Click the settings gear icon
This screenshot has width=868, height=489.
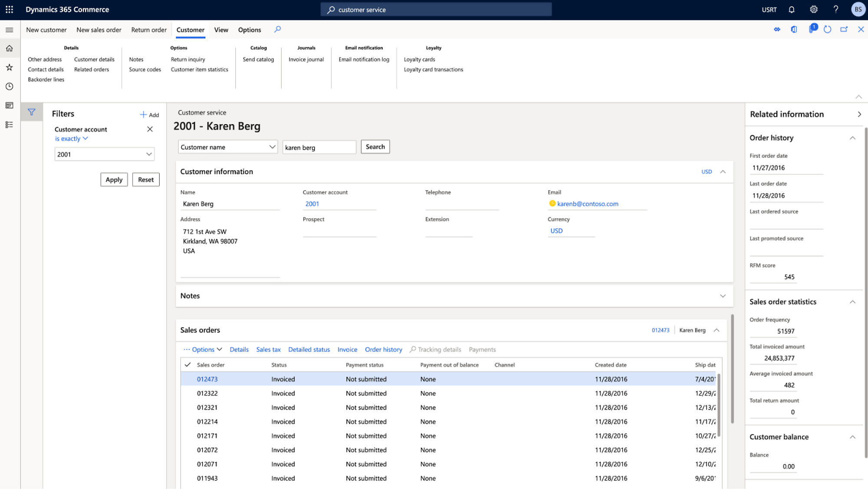(x=813, y=10)
